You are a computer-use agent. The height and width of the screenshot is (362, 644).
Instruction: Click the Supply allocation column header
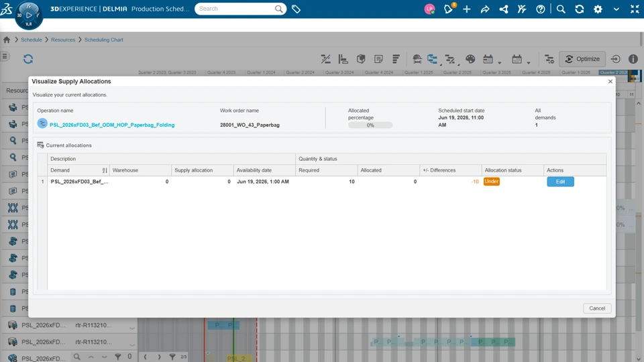tap(203, 170)
